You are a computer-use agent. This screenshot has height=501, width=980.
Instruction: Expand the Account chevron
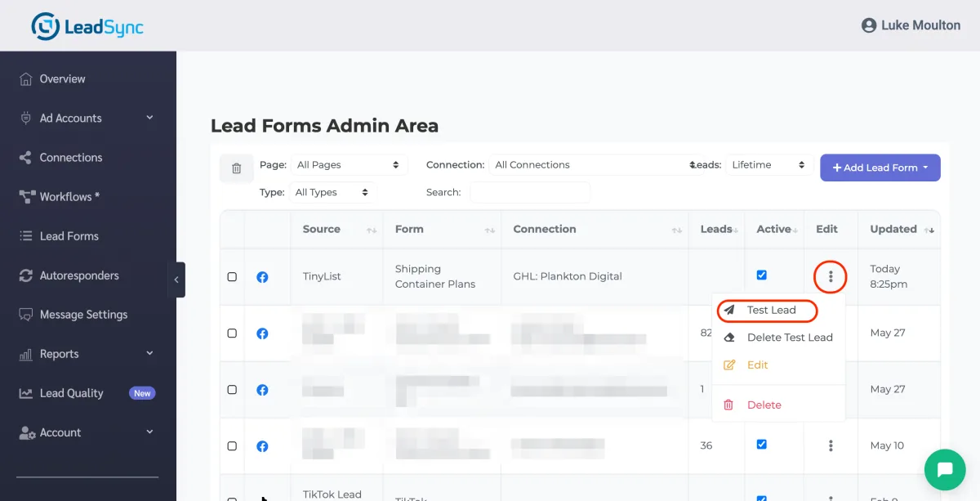(149, 432)
